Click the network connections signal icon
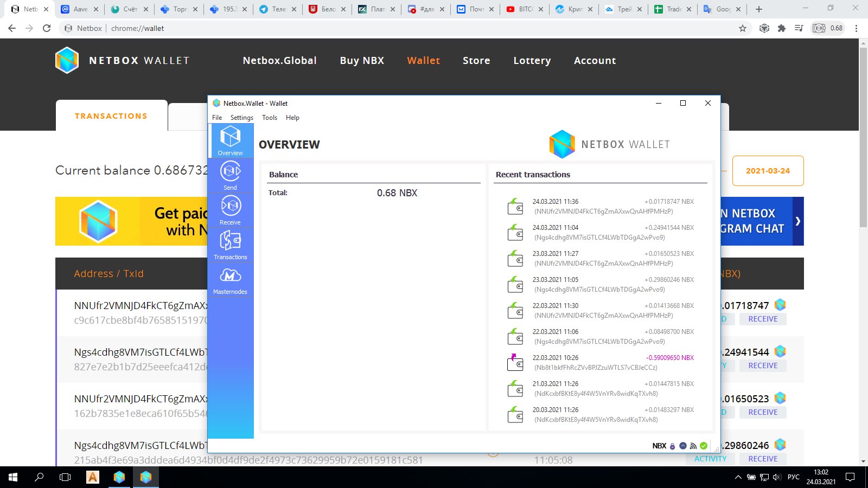Screen dimensions: 868x488 point(693,446)
